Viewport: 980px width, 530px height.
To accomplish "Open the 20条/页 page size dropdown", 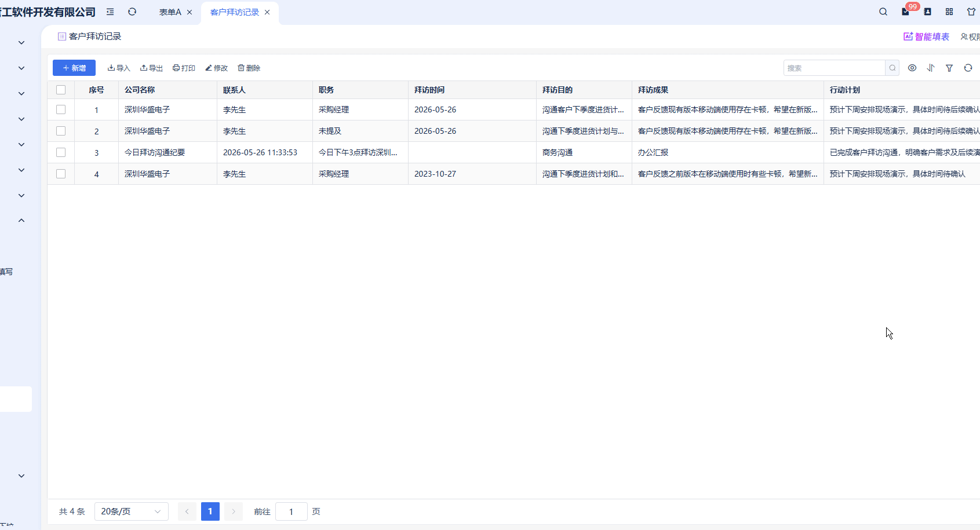I will [x=132, y=511].
